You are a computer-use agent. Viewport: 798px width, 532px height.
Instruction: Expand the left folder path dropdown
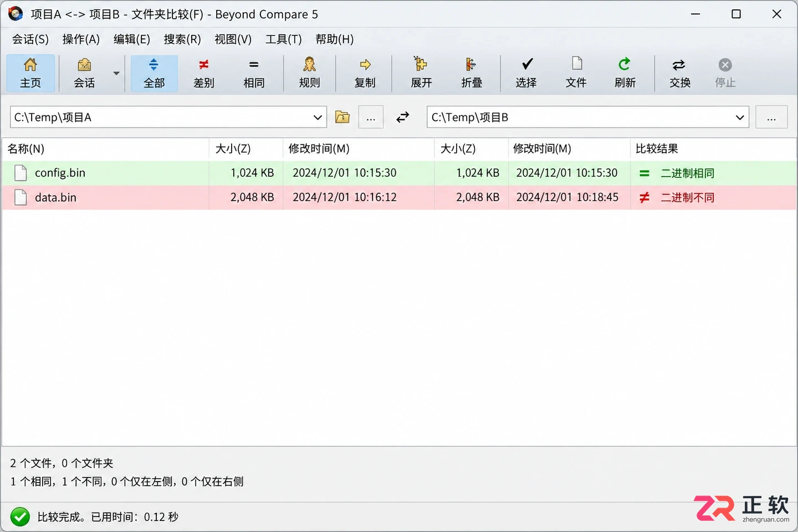[318, 117]
